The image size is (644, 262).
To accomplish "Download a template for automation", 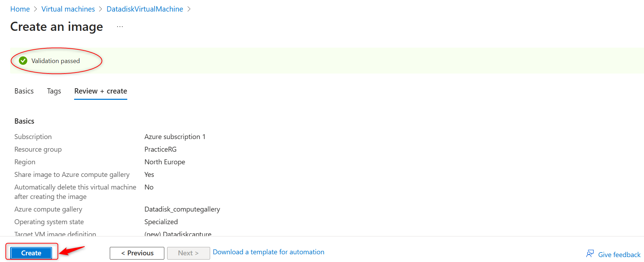I will pos(269,252).
